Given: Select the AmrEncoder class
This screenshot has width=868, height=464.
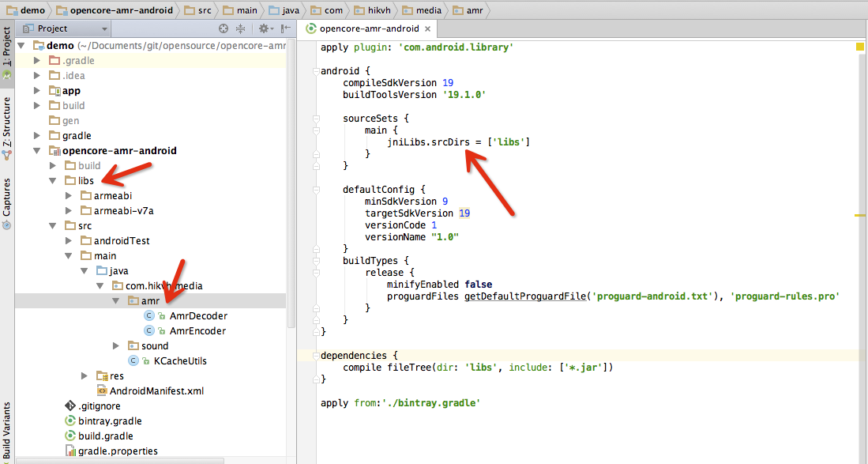Looking at the screenshot, I should [x=197, y=330].
